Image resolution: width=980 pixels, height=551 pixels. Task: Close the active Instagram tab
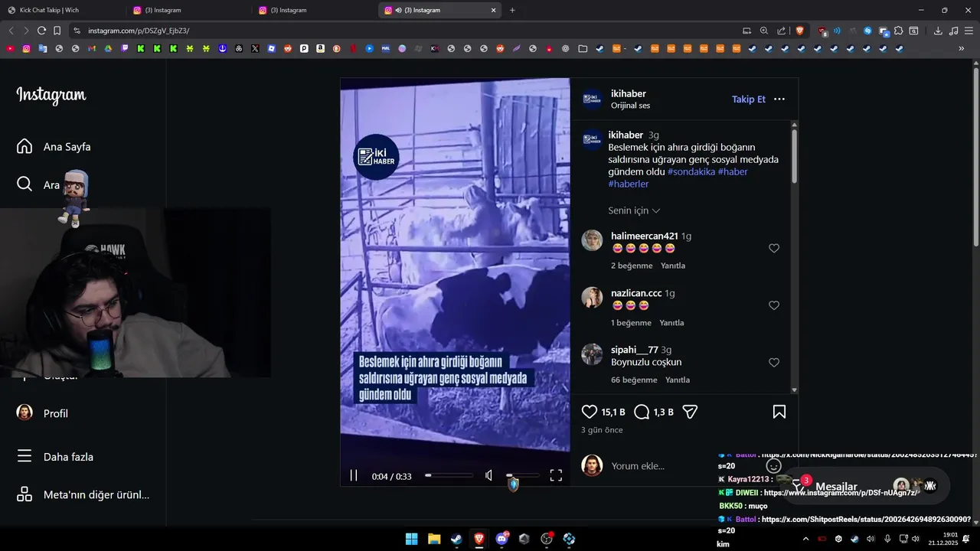(x=494, y=10)
